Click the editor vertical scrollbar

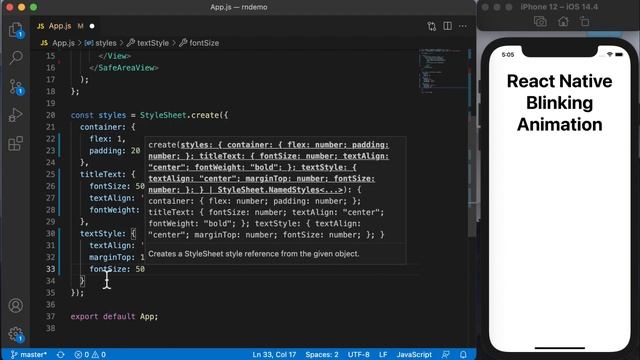coord(471,176)
